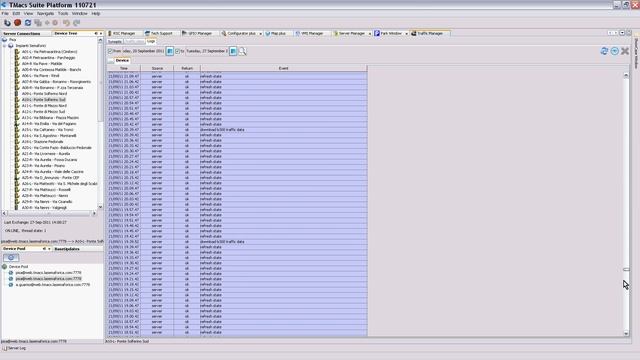Toggle the To date checkbox
640x360 pixels.
[x=178, y=51]
